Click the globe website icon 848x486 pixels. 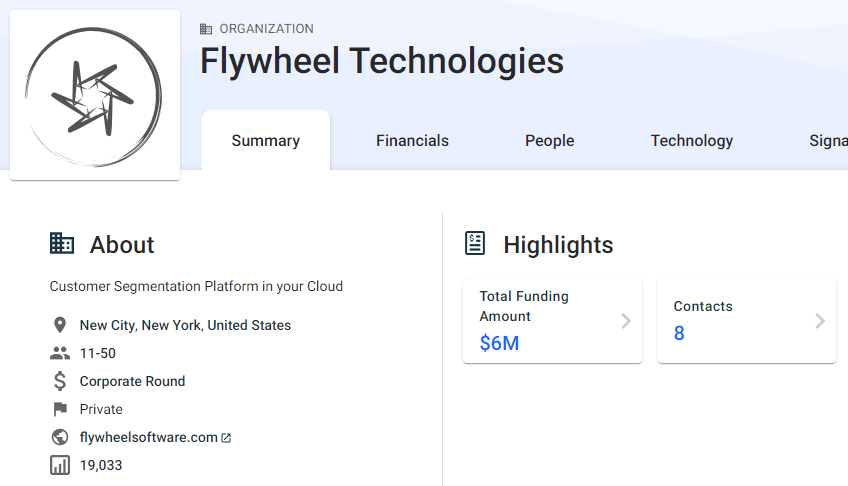(x=60, y=437)
